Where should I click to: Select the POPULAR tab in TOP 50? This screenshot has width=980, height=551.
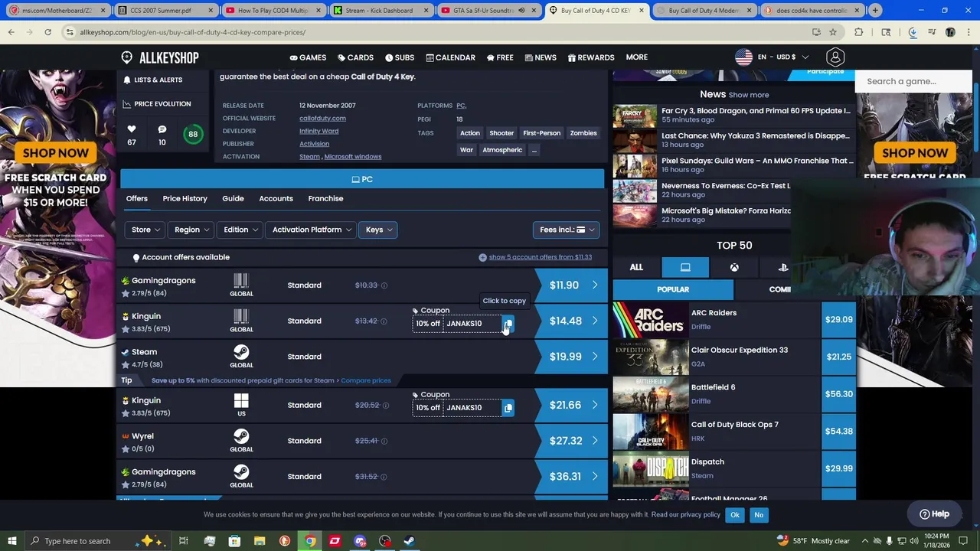(673, 289)
